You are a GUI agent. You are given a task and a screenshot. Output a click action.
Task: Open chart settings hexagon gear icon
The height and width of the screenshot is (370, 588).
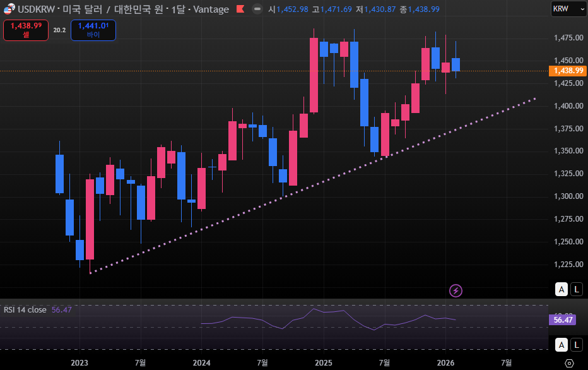coord(569,363)
